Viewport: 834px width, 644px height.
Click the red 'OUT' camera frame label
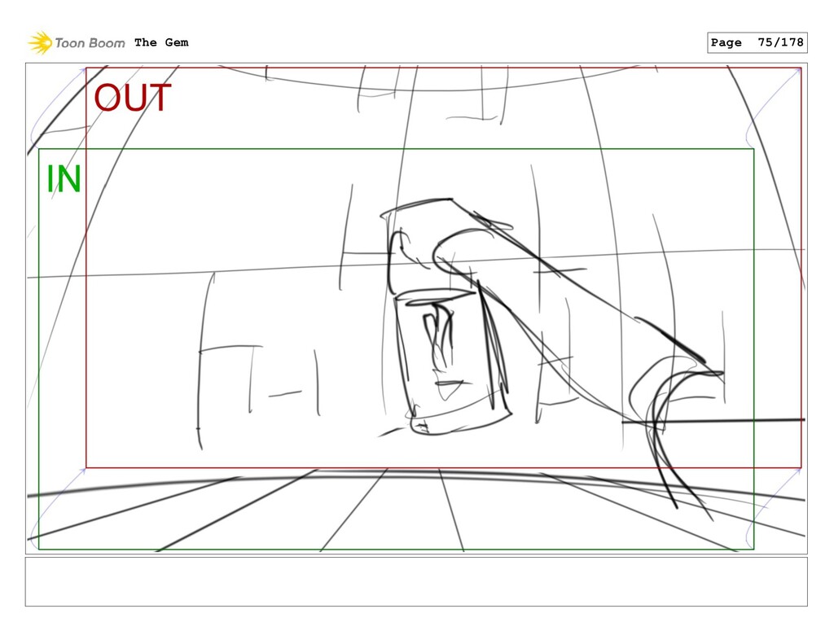point(133,98)
